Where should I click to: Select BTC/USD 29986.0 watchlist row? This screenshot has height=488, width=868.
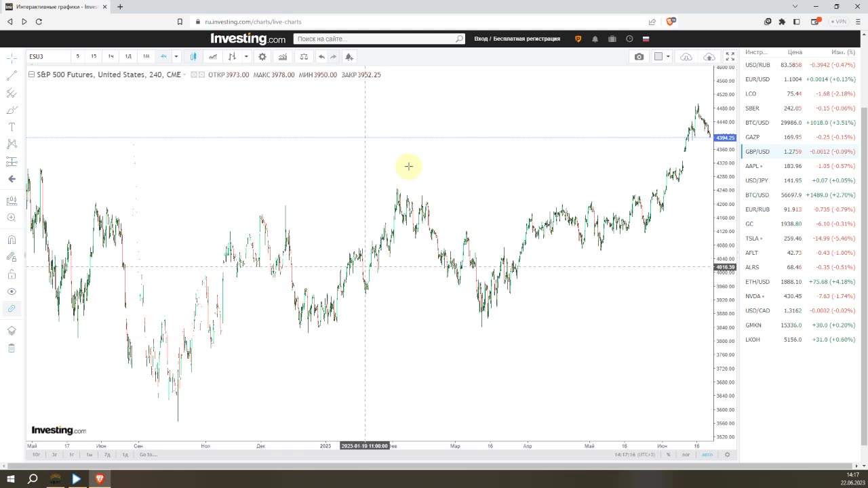pyautogui.click(x=800, y=123)
